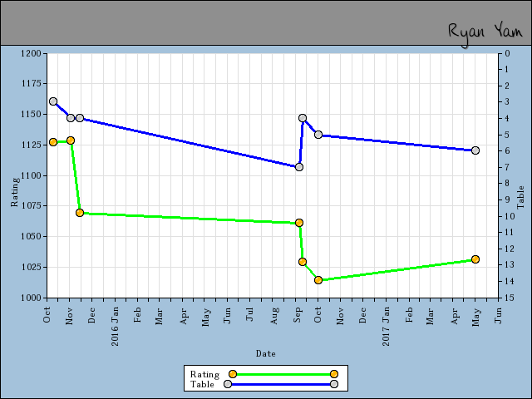Select Table point at table 7
This screenshot has width=532, height=399.
(x=299, y=167)
